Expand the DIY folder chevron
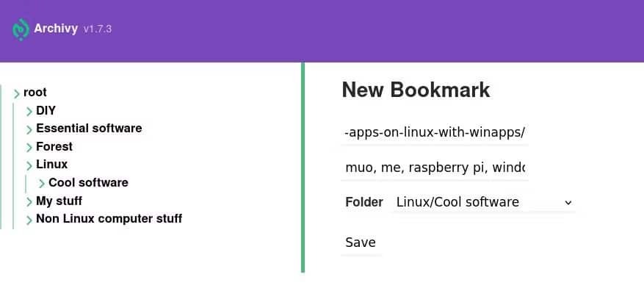This screenshot has height=291, width=644. [29, 112]
